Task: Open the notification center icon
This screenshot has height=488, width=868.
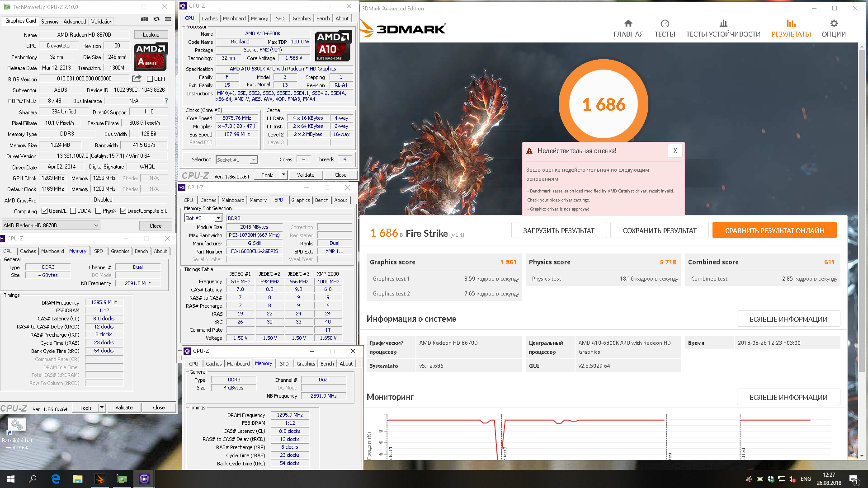Action: [x=853, y=479]
